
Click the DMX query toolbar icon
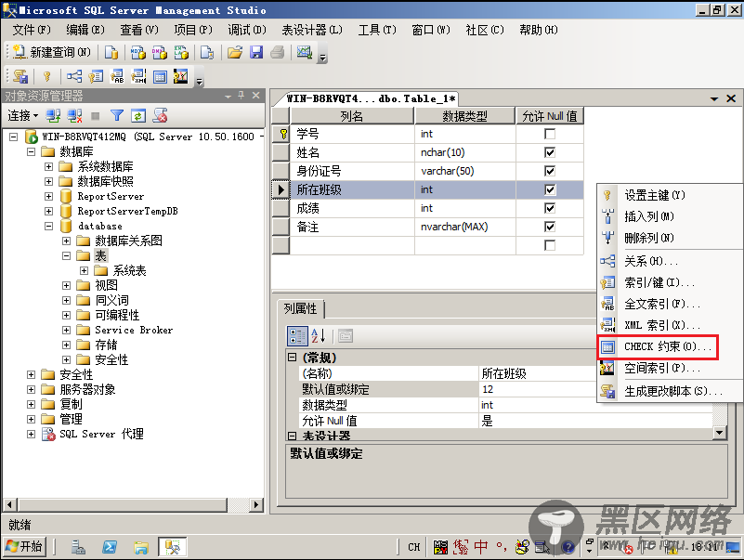click(160, 52)
